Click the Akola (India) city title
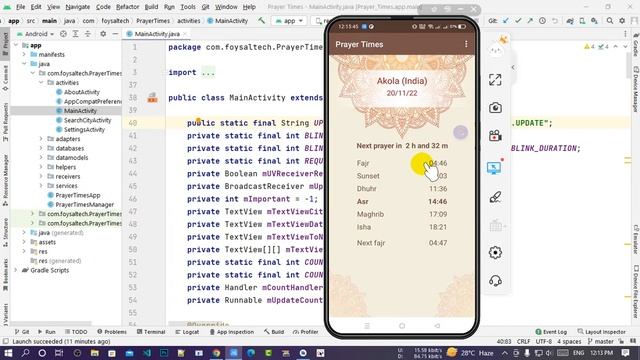 click(x=402, y=81)
